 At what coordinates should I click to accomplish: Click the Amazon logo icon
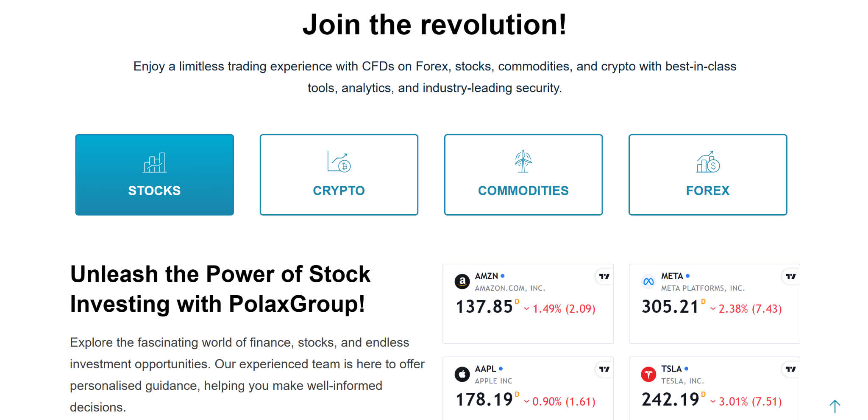pos(462,281)
